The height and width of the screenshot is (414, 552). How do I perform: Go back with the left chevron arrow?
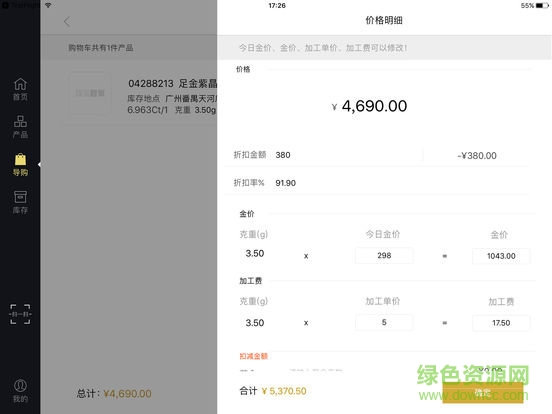67,22
